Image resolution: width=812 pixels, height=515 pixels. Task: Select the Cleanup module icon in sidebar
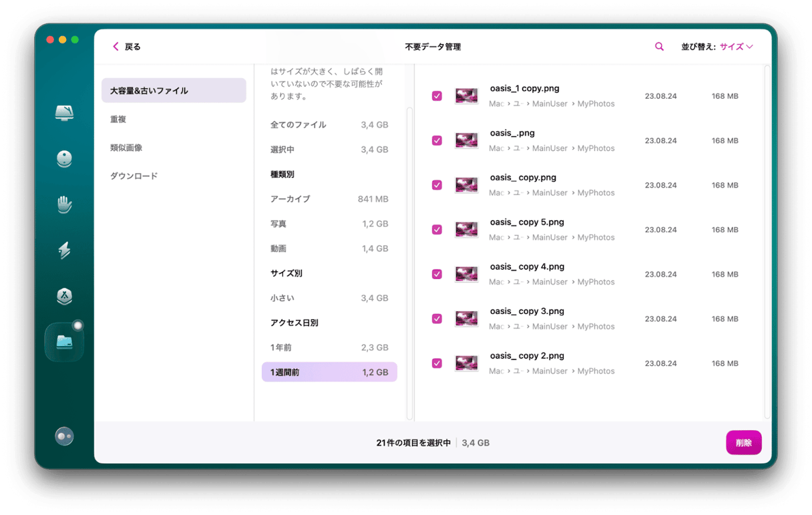(x=64, y=159)
